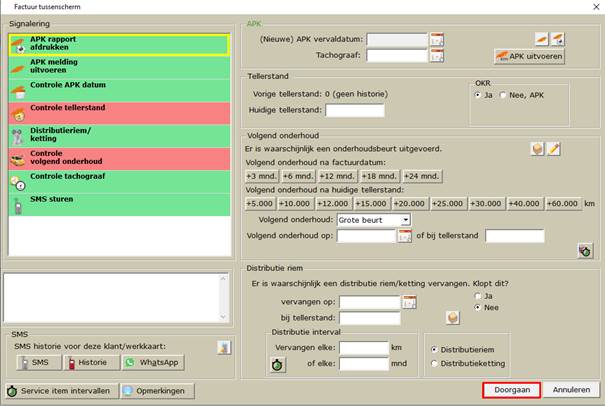The image size is (605, 406).
Task: Focus the Huidige tellerstand field
Action: pyautogui.click(x=355, y=110)
